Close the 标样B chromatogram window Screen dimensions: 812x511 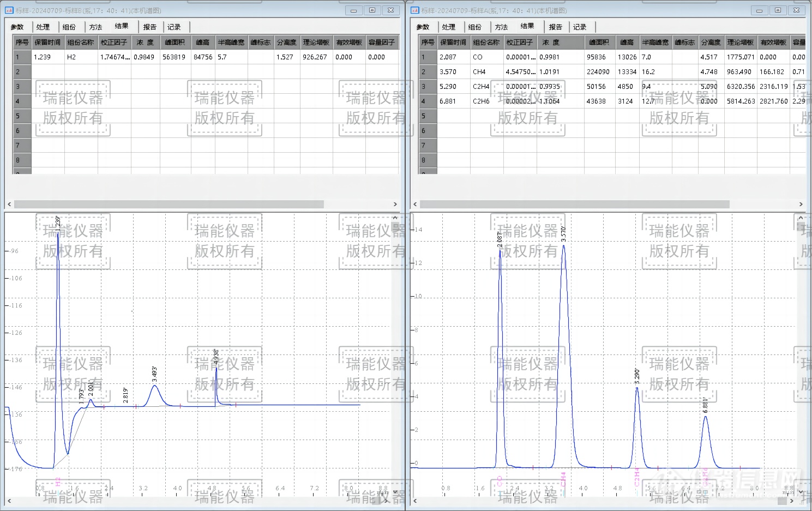pos(391,10)
